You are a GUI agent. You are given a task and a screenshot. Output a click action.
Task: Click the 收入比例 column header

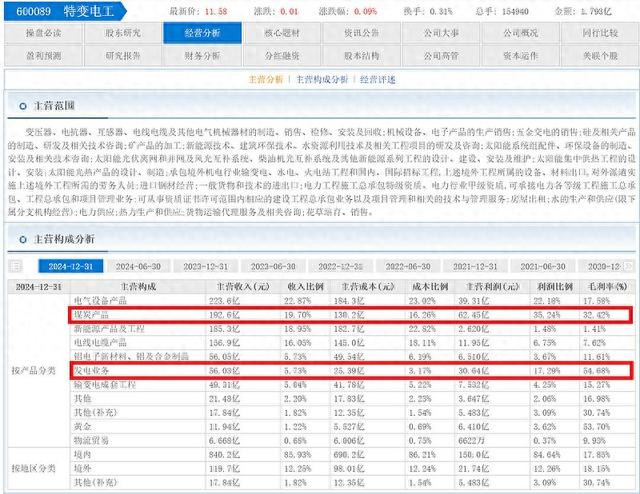305,287
